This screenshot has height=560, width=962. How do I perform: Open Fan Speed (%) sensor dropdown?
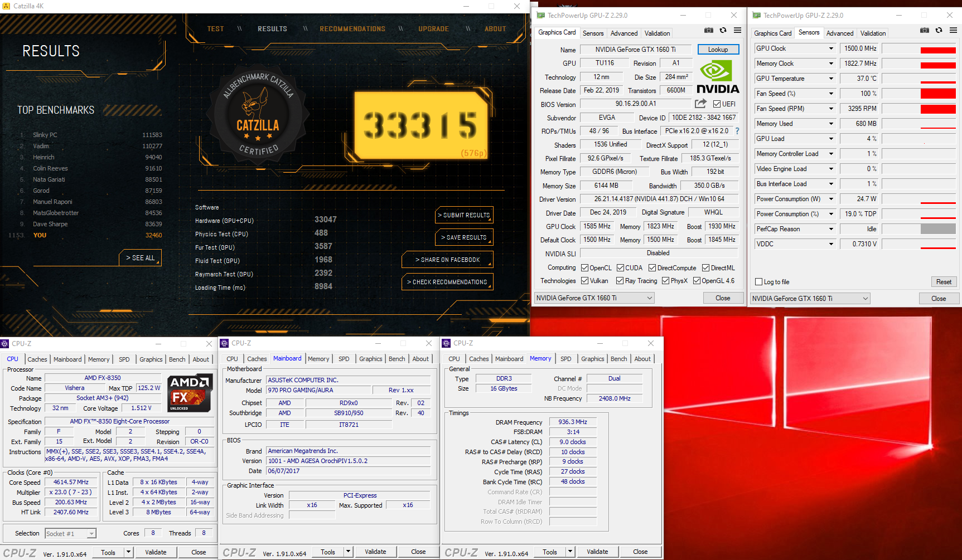[x=831, y=94]
